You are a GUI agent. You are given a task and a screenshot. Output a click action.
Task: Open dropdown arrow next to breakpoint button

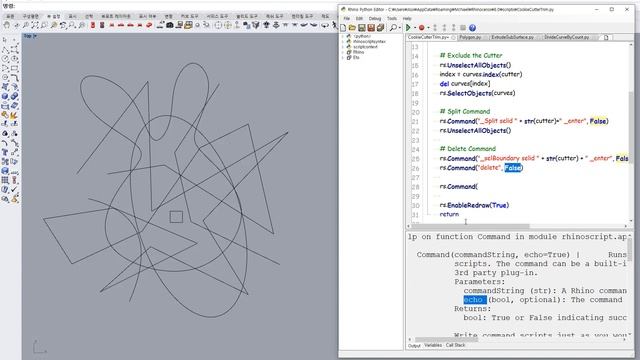[x=428, y=28]
